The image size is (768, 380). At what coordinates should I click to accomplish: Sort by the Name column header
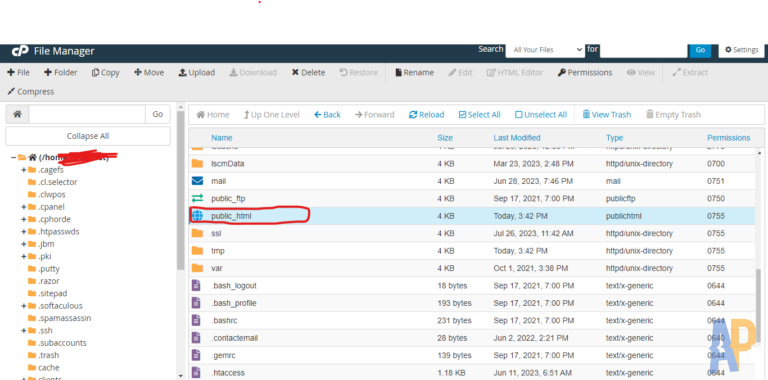coord(222,138)
